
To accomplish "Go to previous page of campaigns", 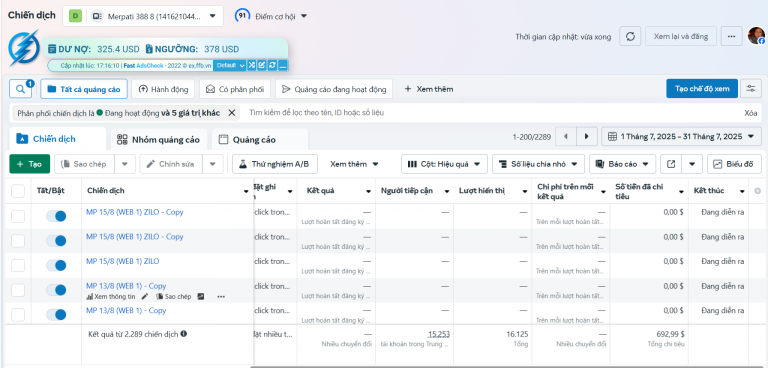I will click(566, 136).
